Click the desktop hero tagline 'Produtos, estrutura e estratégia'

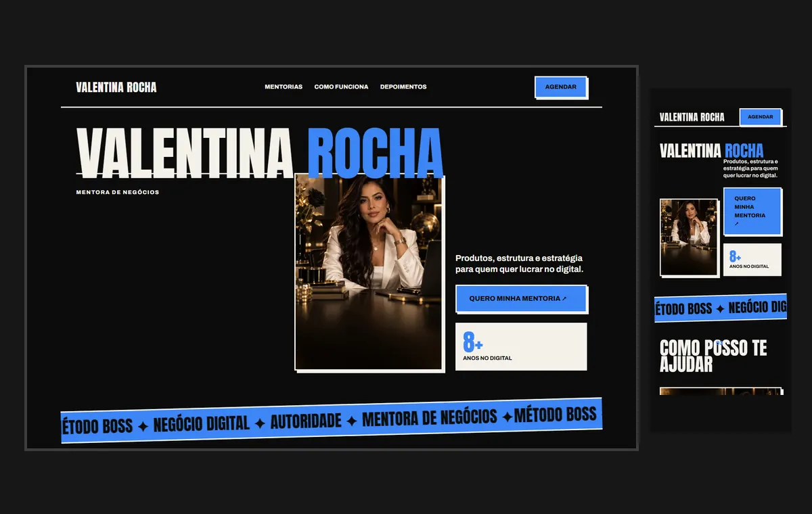[x=520, y=264]
